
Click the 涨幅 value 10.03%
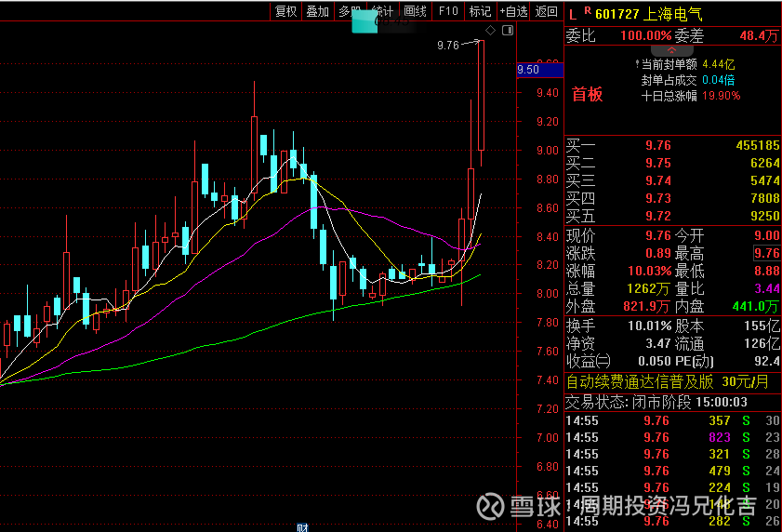tap(649, 271)
